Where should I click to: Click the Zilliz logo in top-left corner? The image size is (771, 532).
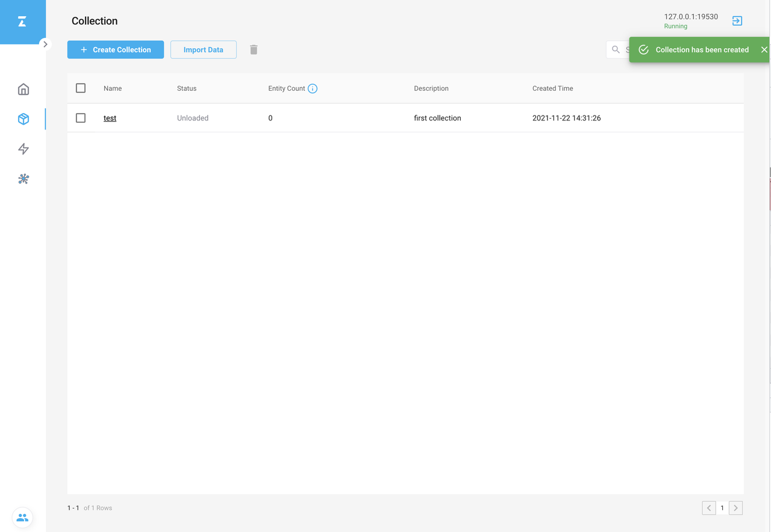pos(22,22)
